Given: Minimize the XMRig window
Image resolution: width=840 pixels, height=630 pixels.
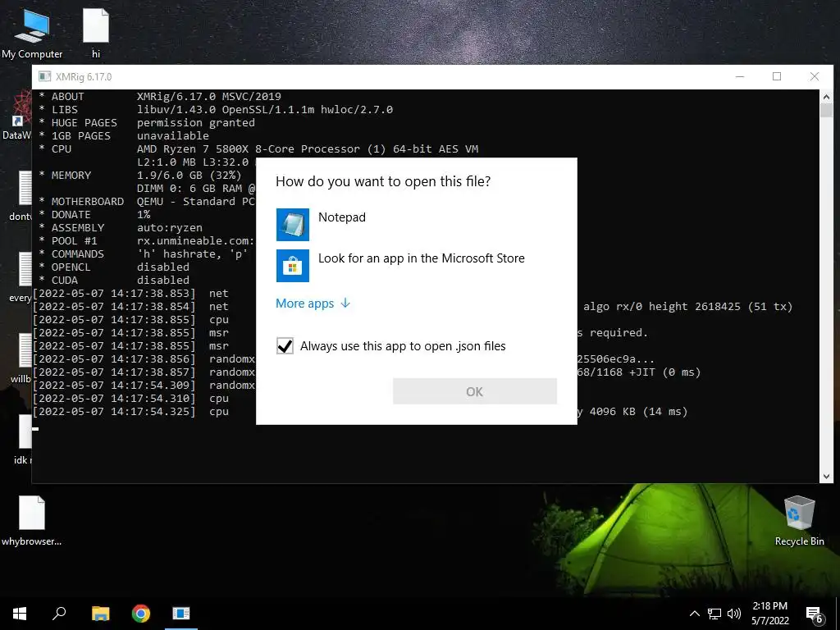Looking at the screenshot, I should (740, 76).
